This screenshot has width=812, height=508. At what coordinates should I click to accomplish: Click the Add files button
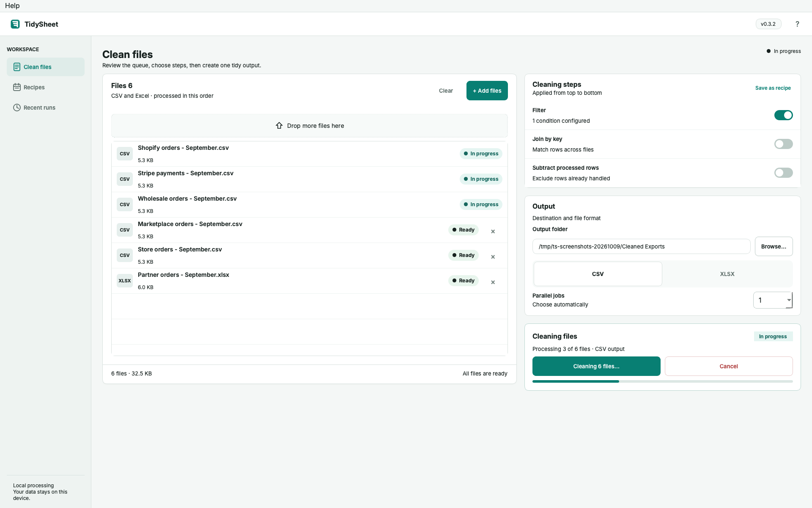pos(487,91)
